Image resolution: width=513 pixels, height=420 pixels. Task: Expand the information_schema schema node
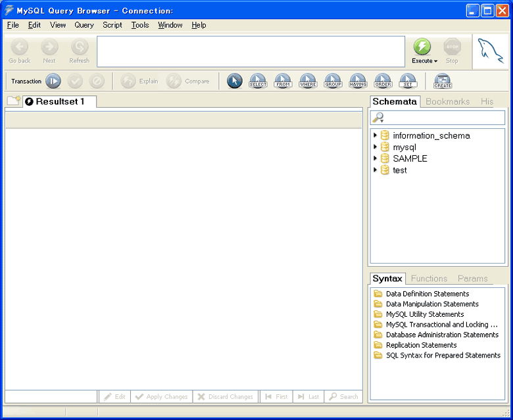(376, 135)
